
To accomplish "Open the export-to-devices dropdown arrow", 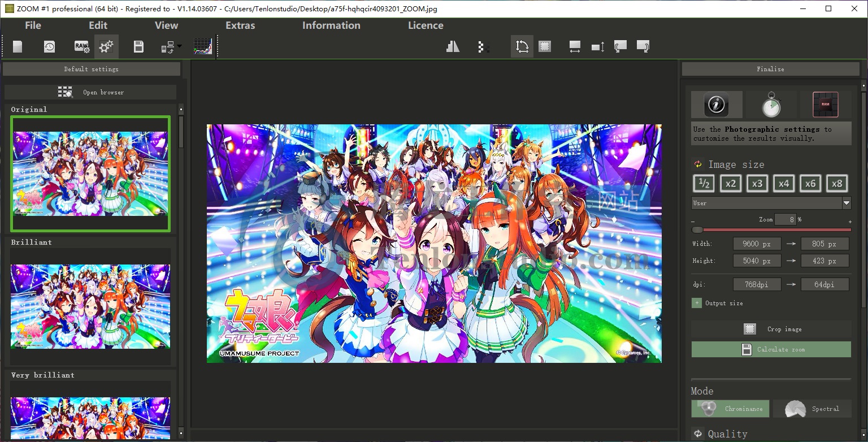I will pos(179,46).
